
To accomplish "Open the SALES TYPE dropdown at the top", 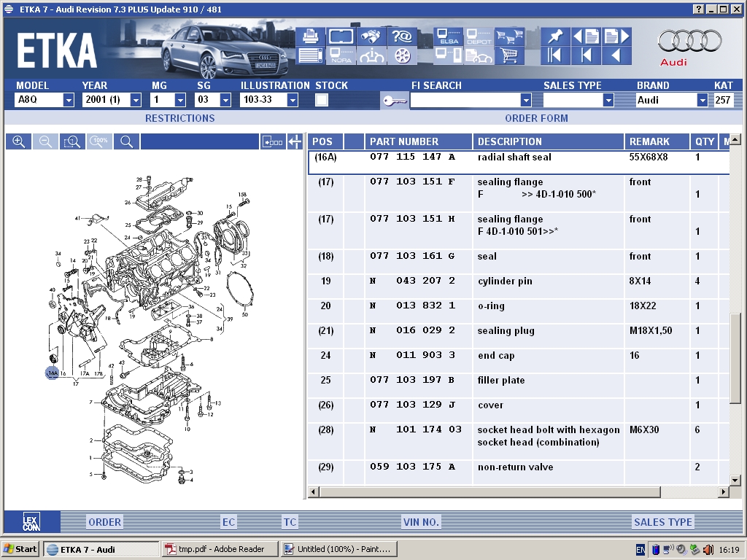I will pyautogui.click(x=608, y=100).
